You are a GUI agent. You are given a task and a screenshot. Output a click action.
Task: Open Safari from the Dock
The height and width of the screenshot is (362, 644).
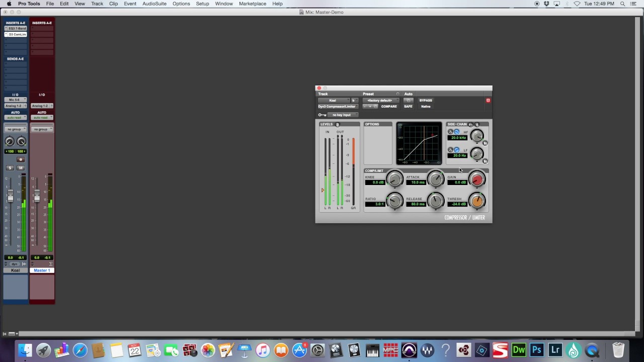80,350
